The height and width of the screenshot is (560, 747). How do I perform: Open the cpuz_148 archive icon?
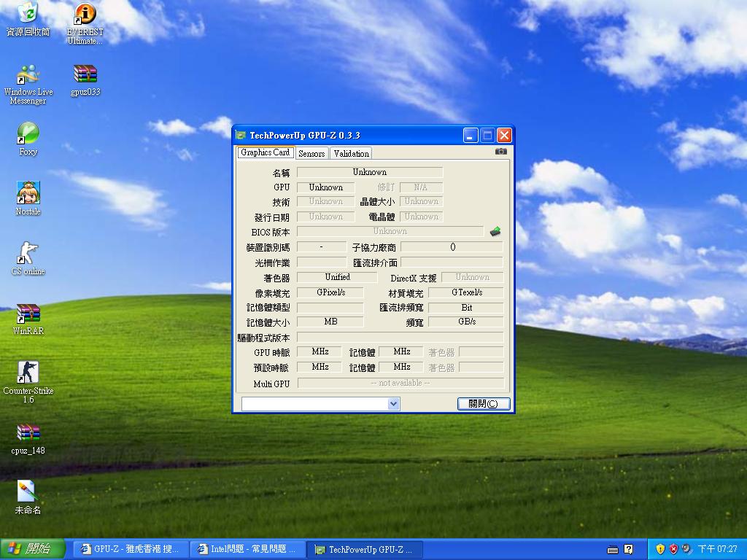tap(28, 433)
